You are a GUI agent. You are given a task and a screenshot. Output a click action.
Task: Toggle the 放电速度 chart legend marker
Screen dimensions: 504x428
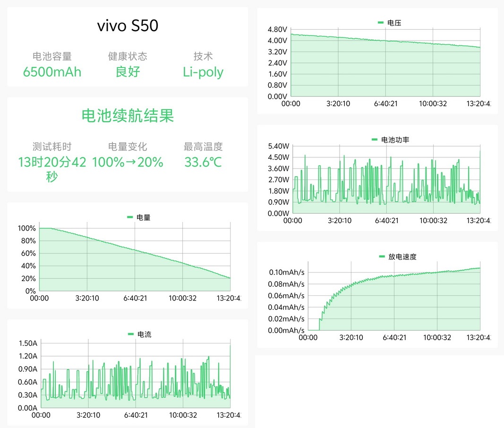coord(382,257)
